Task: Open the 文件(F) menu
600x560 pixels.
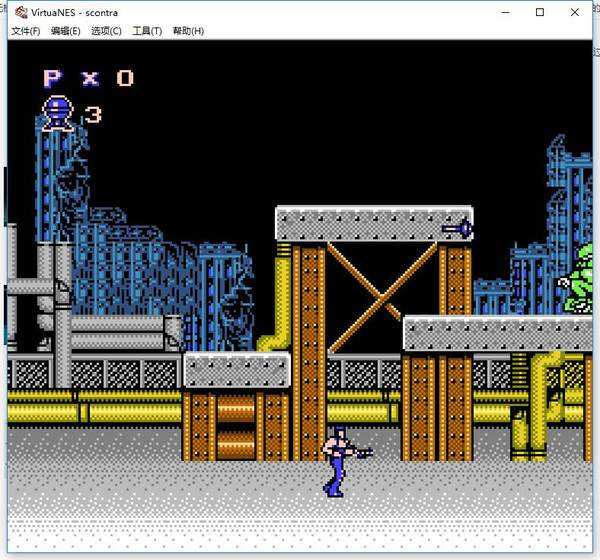Action: coord(26,31)
